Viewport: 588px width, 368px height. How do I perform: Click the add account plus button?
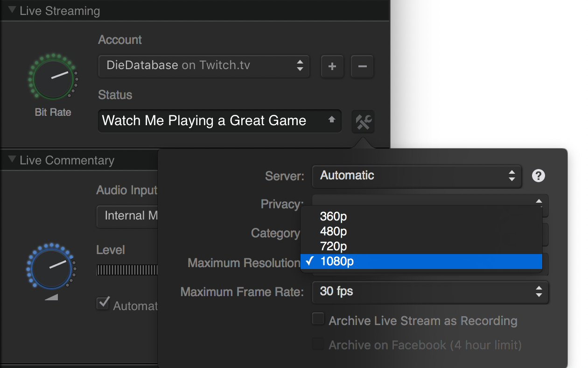coord(332,66)
